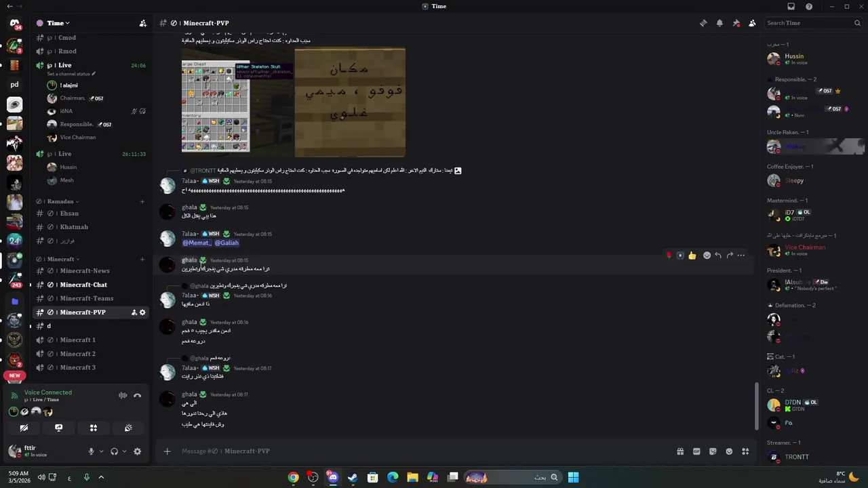Viewport: 868px width, 488px height.
Task: Open User Settings gear
Action: (137, 451)
